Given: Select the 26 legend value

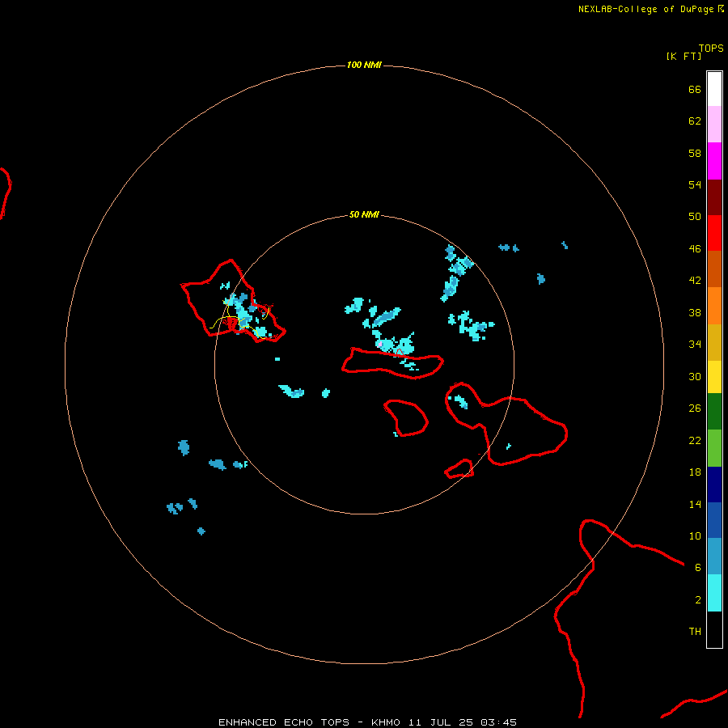Looking at the screenshot, I should click(x=695, y=408).
